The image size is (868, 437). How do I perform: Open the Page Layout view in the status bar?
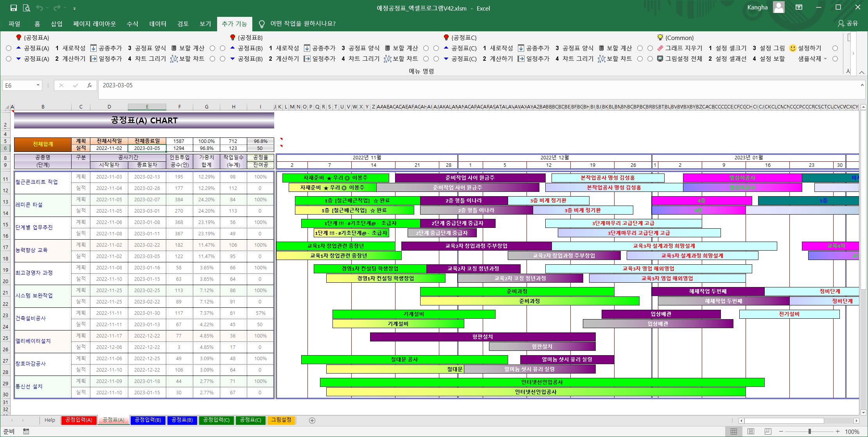[x=751, y=432]
